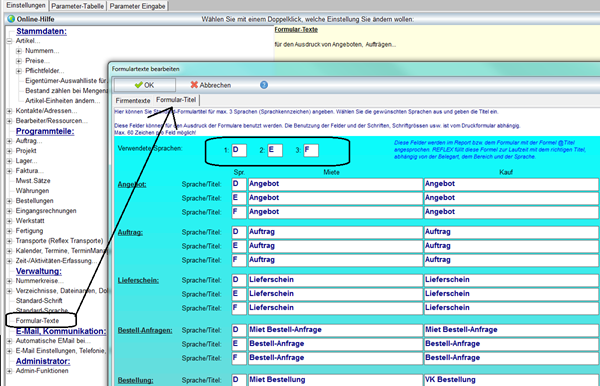The image size is (600, 386).
Task: Select Transporte (Reflex Transporte) entry
Action: (x=59, y=241)
